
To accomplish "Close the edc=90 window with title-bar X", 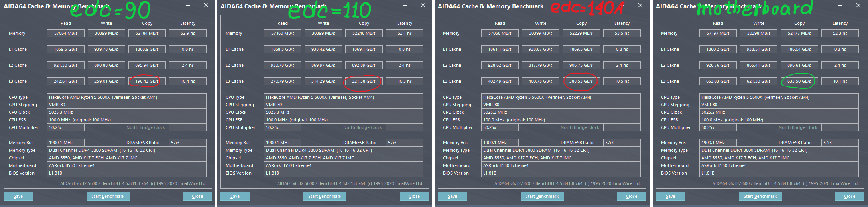I will pos(206,5).
